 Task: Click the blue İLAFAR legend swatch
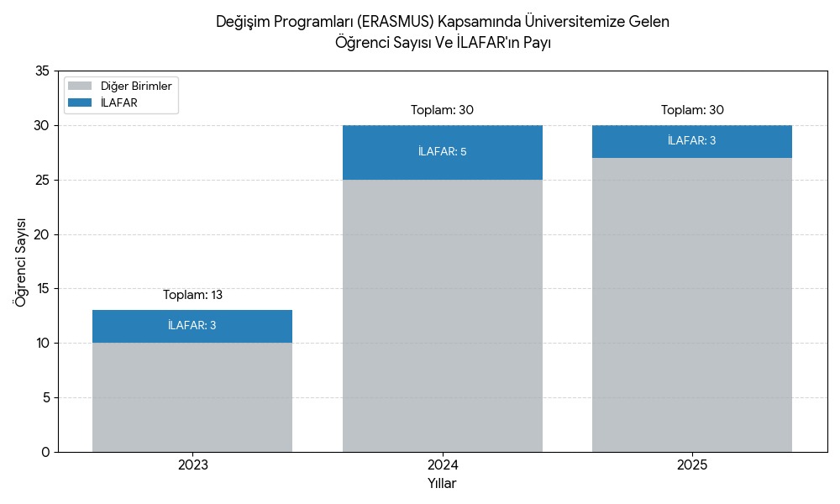(80, 102)
